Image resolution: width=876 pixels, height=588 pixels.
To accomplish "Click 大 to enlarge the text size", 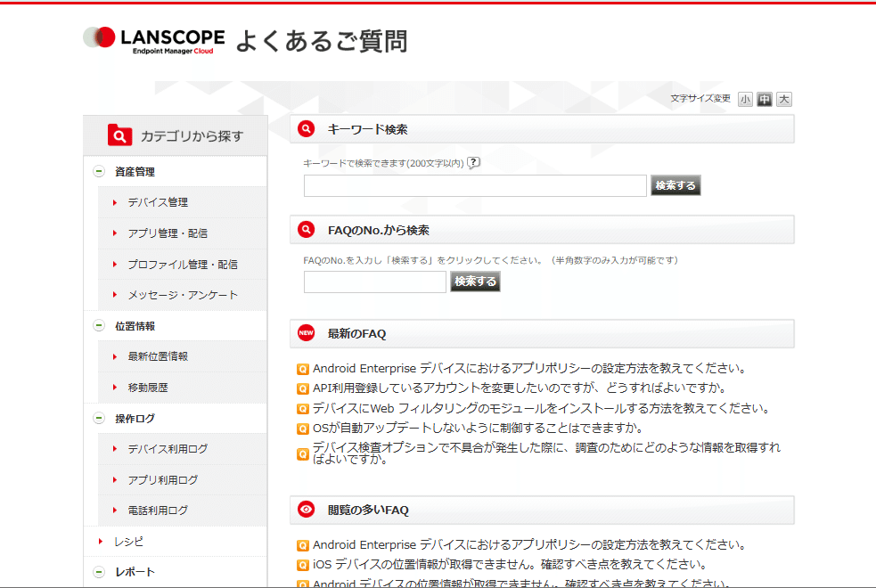I will [x=784, y=99].
